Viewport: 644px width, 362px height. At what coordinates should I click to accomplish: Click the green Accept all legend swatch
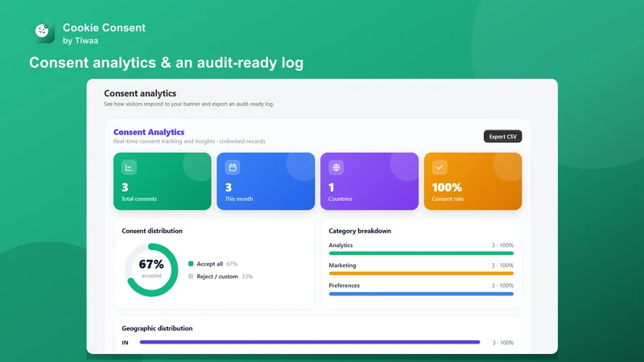coord(191,264)
